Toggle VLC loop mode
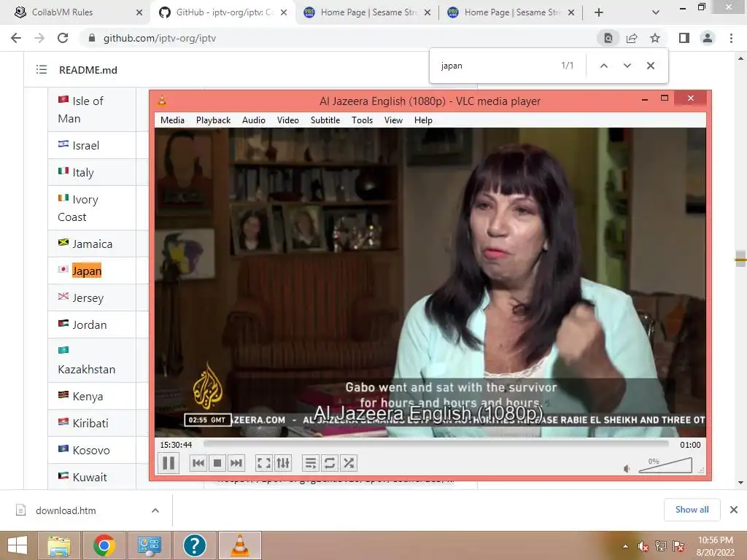The image size is (747, 560). [329, 463]
